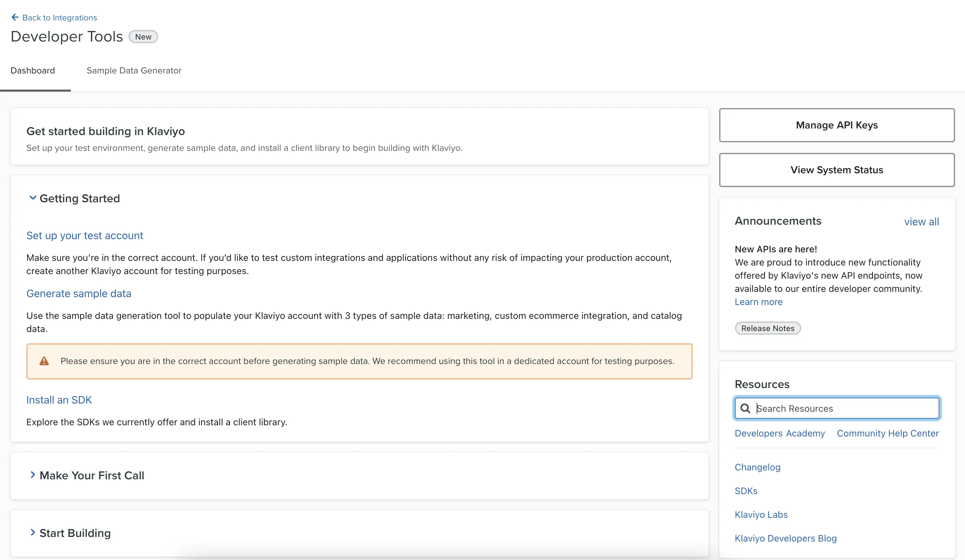Open the Community Help Center link
The image size is (965, 560).
pos(888,433)
